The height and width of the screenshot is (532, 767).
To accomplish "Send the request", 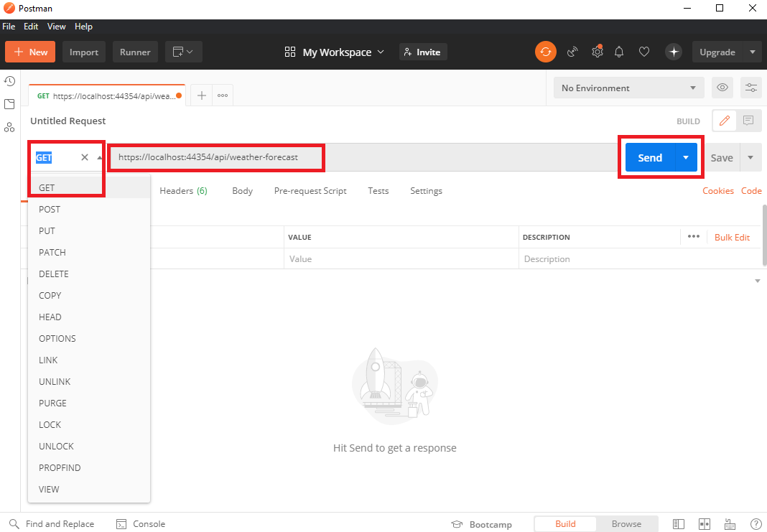I will click(650, 157).
